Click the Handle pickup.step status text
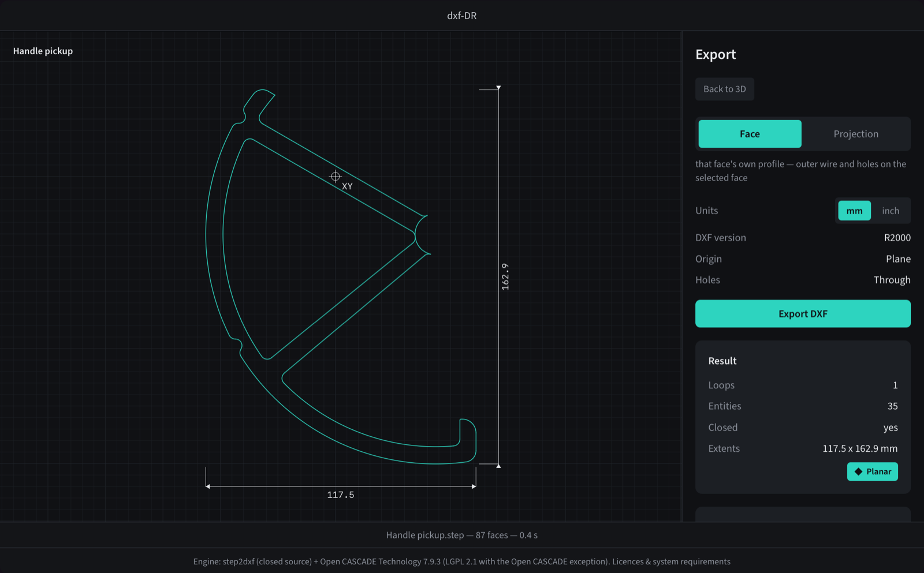Image resolution: width=924 pixels, height=573 pixels. (x=462, y=535)
